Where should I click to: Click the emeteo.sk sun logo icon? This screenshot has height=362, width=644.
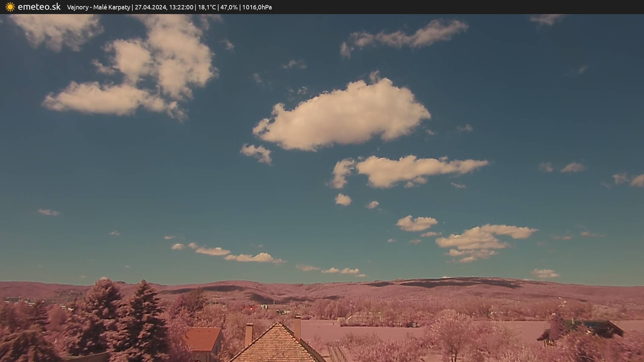(10, 7)
